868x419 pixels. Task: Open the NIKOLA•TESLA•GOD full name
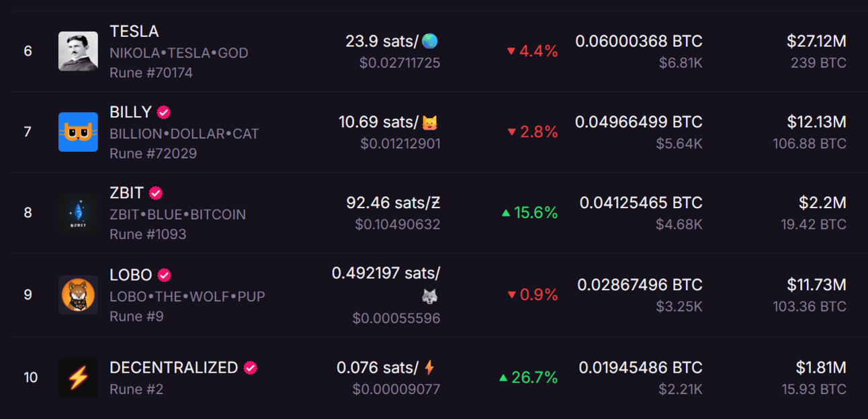pos(179,53)
